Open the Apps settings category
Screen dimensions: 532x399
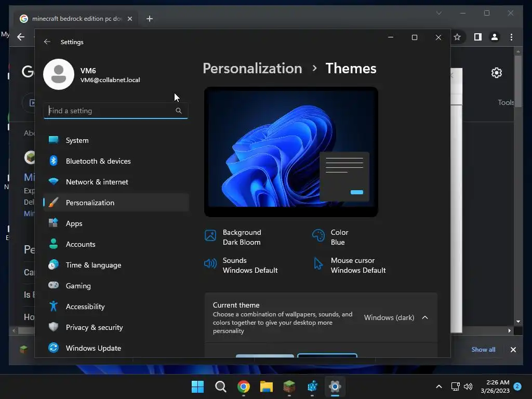coord(116,223)
